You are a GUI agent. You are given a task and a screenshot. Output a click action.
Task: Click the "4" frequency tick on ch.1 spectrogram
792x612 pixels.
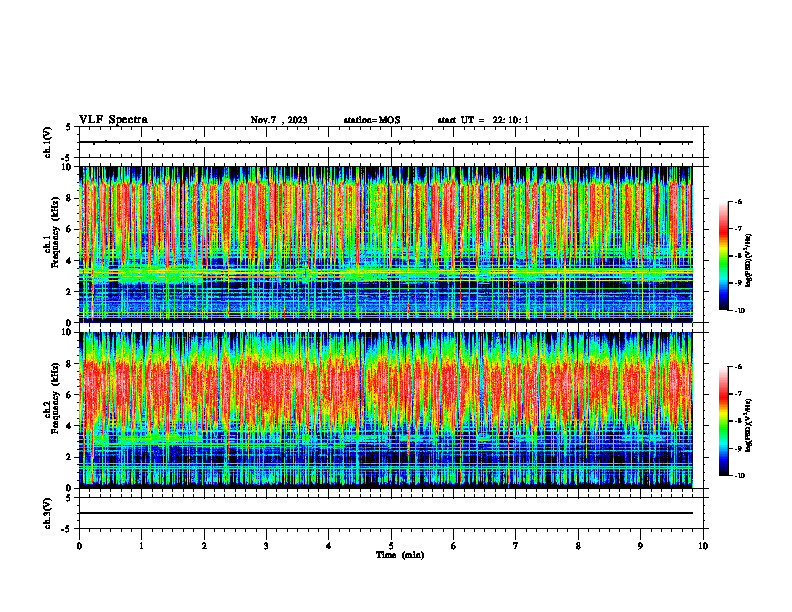pyautogui.click(x=70, y=261)
